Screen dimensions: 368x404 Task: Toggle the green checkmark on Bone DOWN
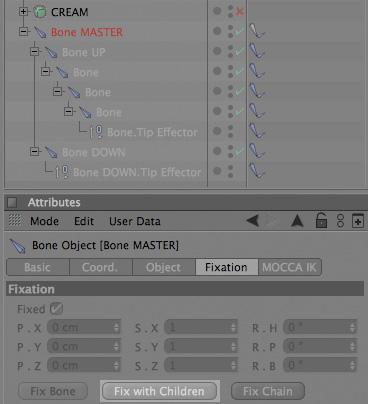[x=240, y=152]
